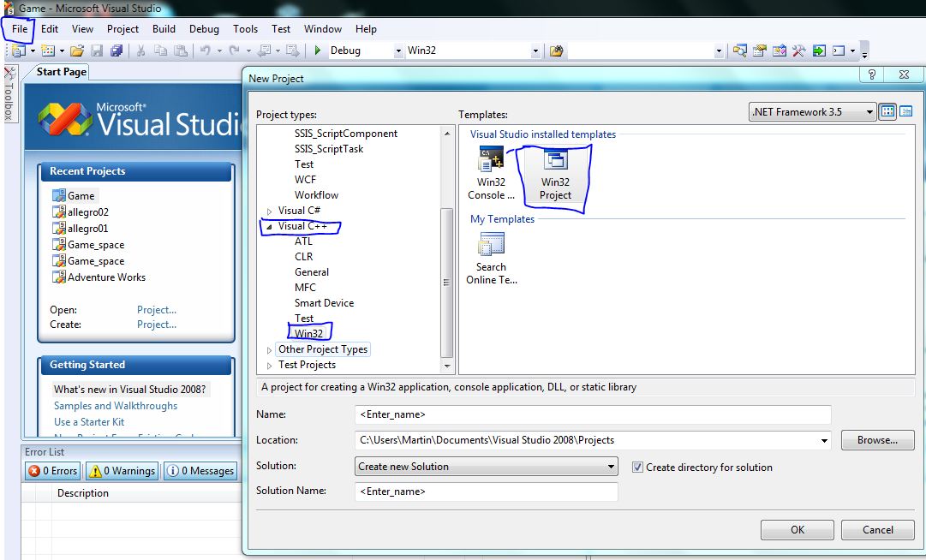Toggle the 0 Messages filter

click(x=200, y=471)
